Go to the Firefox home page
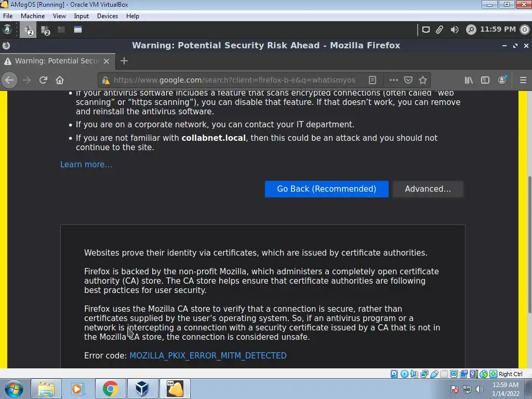Screen dimensions: 532x399 (x=60, y=80)
